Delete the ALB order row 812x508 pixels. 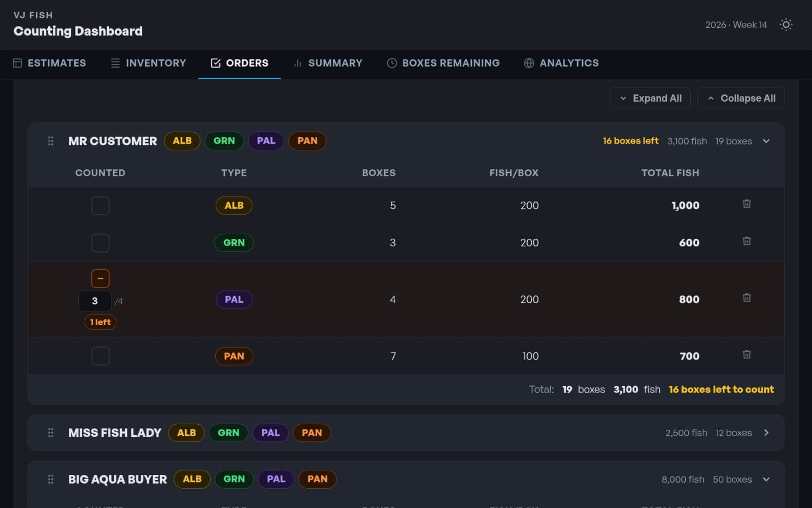(747, 204)
